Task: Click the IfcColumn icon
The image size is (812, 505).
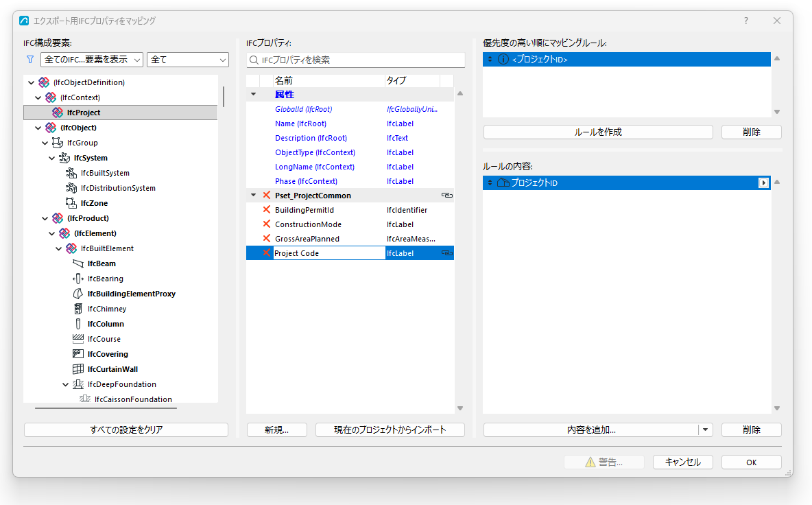Action: point(78,324)
